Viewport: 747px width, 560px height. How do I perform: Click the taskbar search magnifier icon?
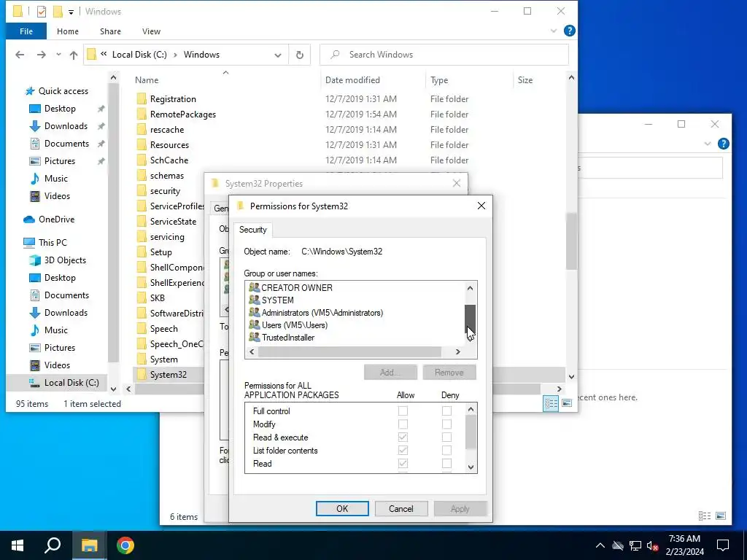tap(53, 545)
